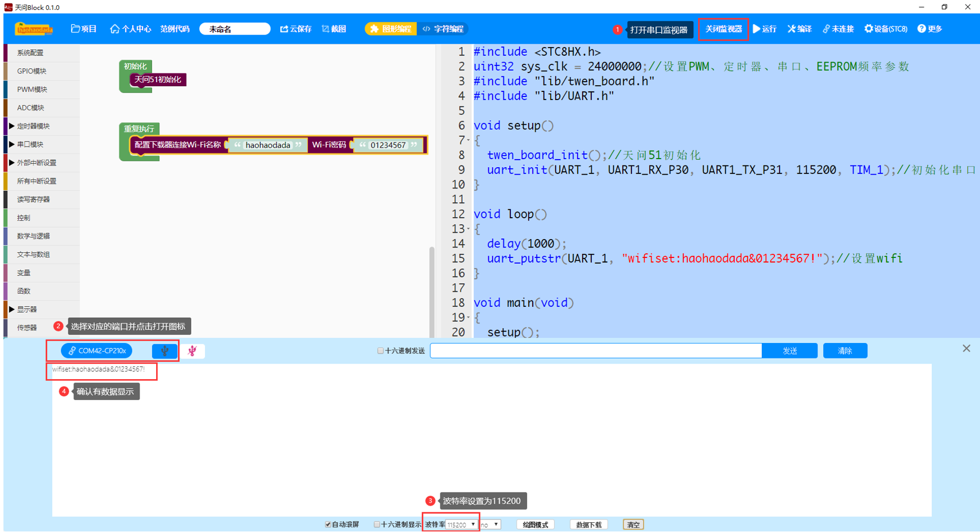
Task: Select the 重复执行 loop block
Action: pyautogui.click(x=139, y=129)
